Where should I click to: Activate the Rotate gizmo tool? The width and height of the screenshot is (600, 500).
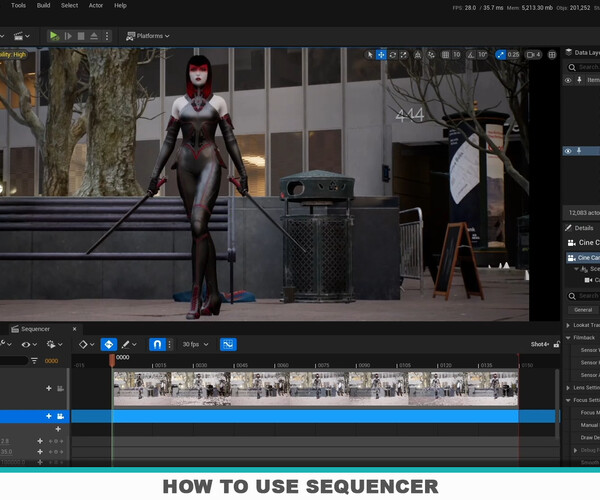coord(393,55)
